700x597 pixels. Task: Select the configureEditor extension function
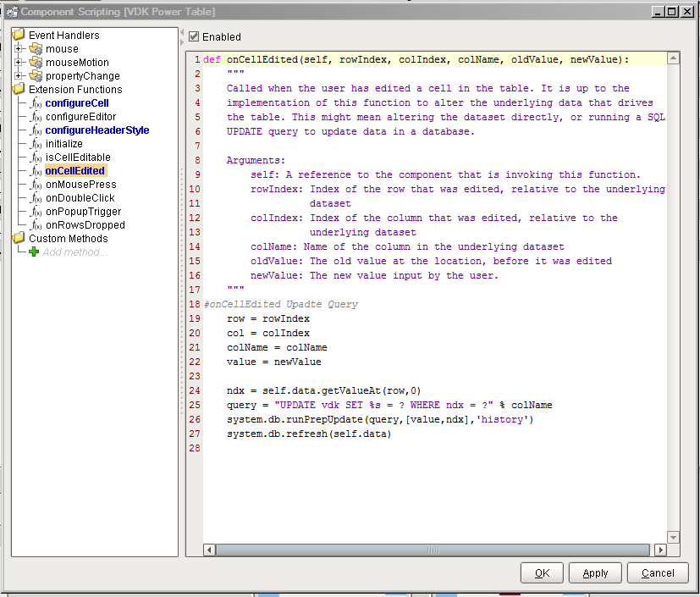(x=80, y=117)
